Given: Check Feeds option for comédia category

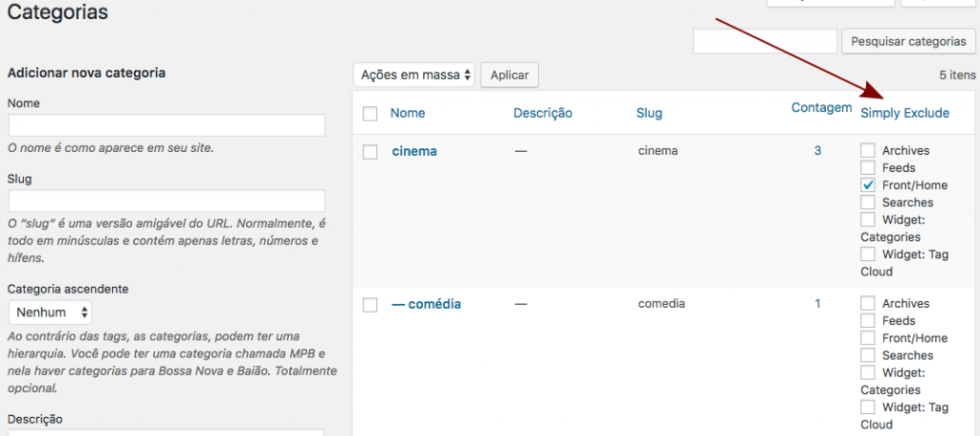Looking at the screenshot, I should pos(868,320).
